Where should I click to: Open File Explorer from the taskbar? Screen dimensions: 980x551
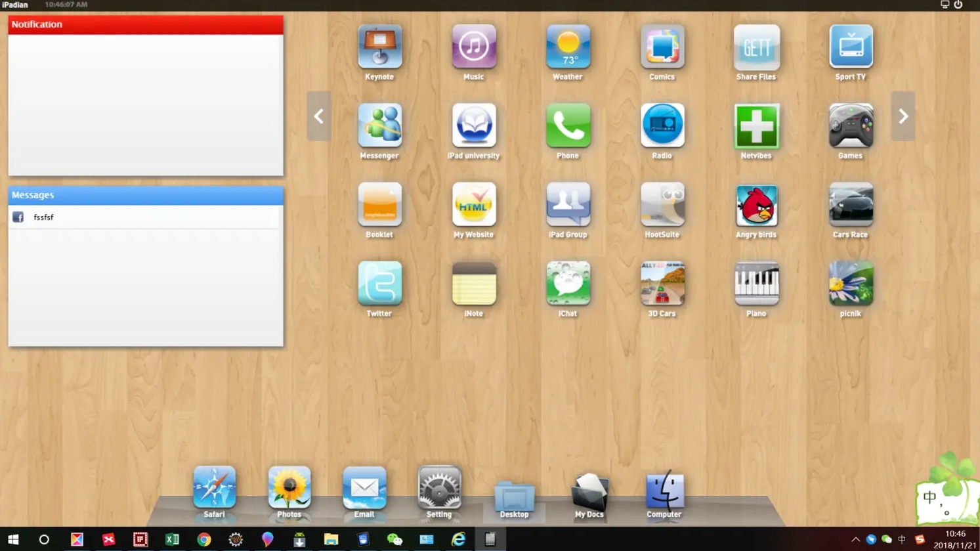click(x=331, y=539)
